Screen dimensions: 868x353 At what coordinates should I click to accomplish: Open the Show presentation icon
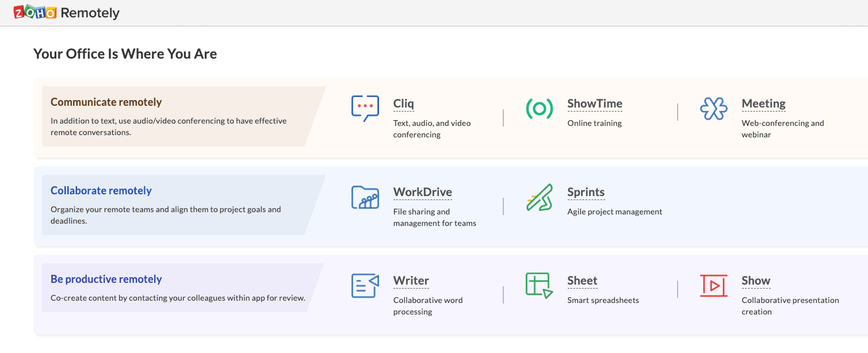point(714,286)
